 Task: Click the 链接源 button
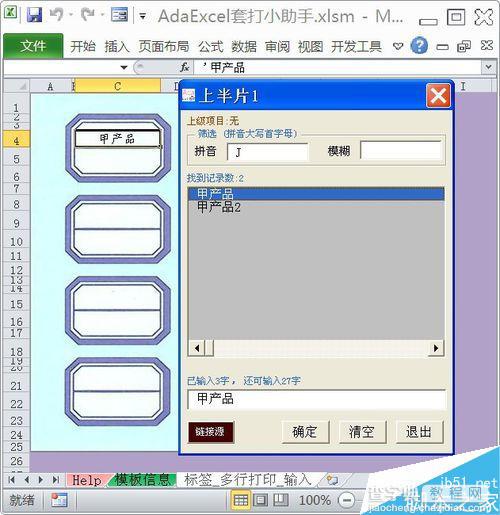point(211,432)
